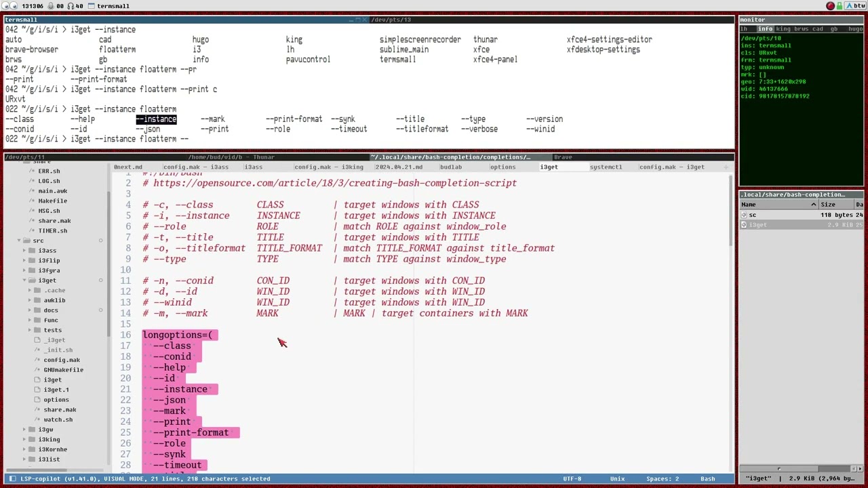868x488 pixels.
Task: Collapse the src folder in sidebar
Action: coord(19,241)
